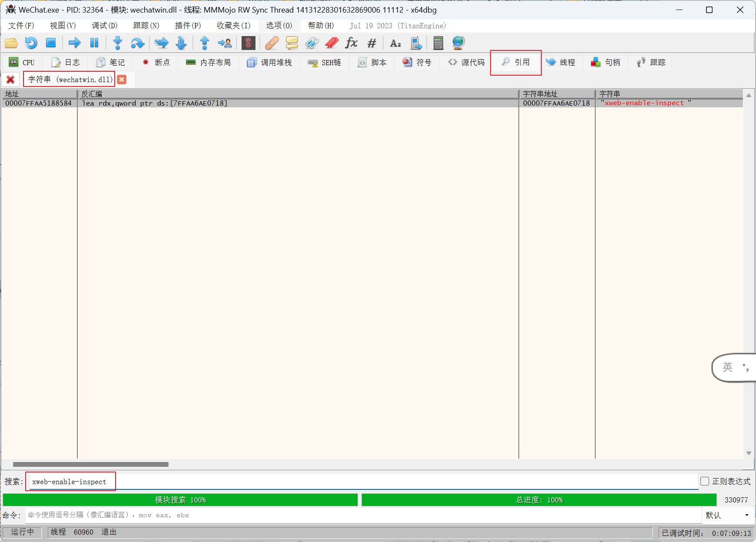
Task: Expand the 默认 command type dropdown
Action: tap(728, 515)
